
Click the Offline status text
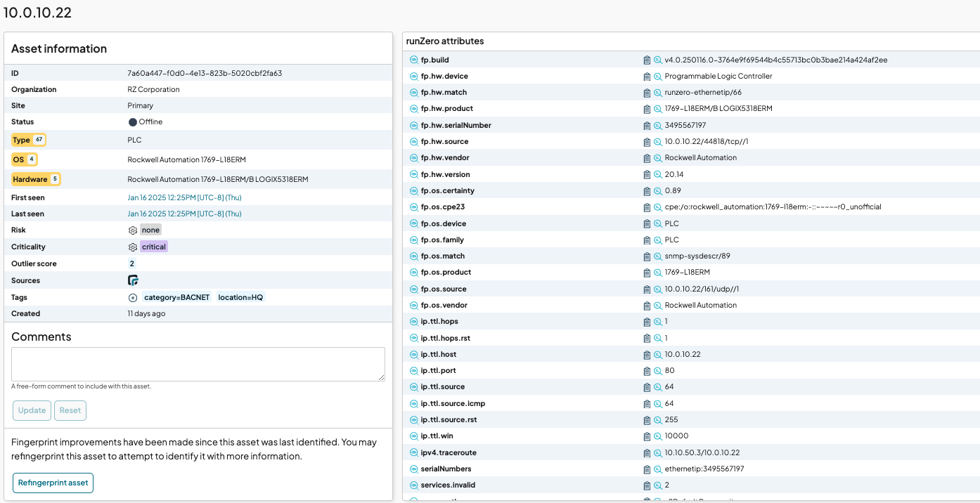tap(150, 122)
